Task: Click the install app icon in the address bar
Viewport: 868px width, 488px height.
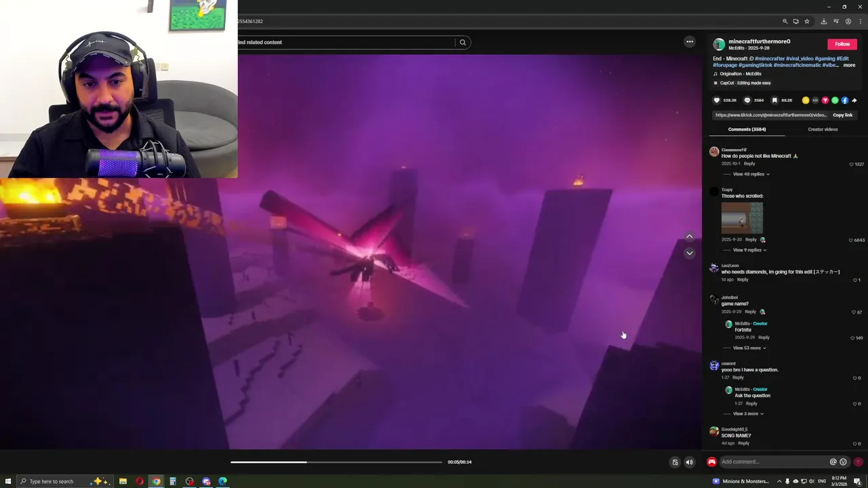Action: tap(796, 21)
